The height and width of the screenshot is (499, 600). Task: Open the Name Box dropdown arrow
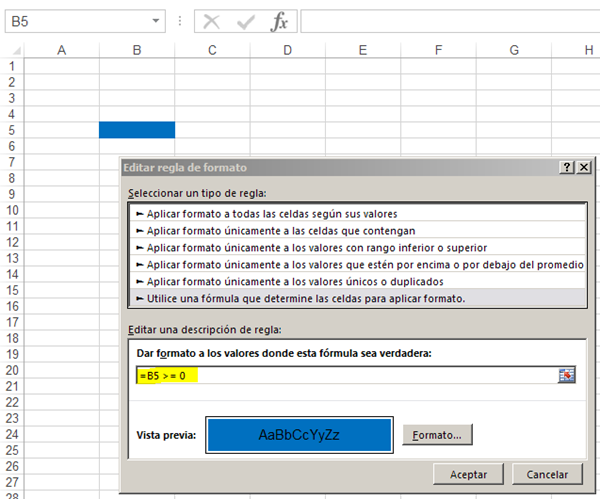155,21
